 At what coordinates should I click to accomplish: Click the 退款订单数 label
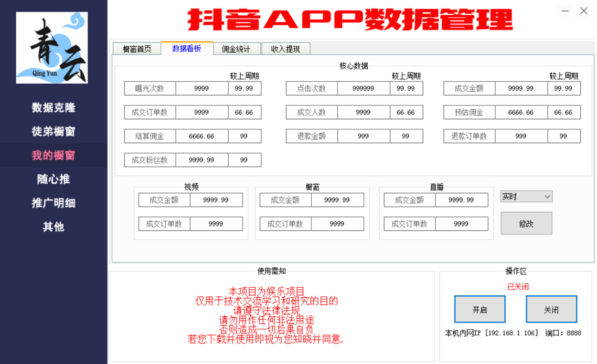click(469, 136)
